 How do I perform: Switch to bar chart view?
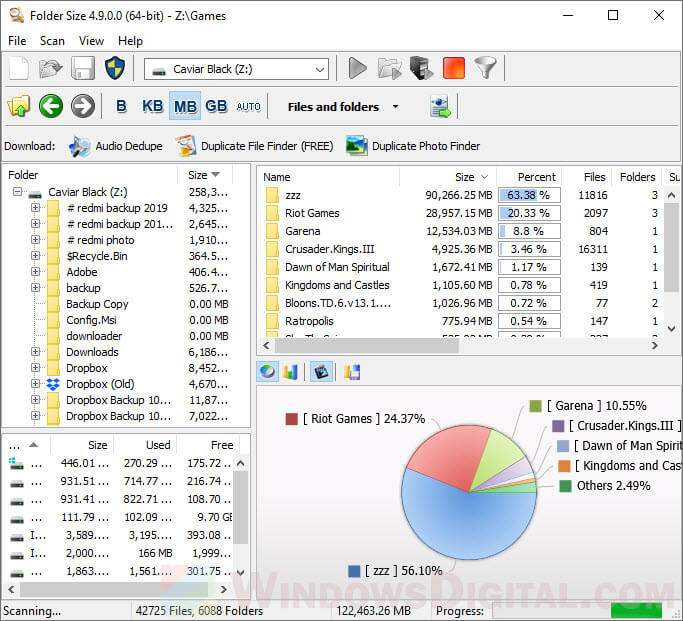click(290, 372)
